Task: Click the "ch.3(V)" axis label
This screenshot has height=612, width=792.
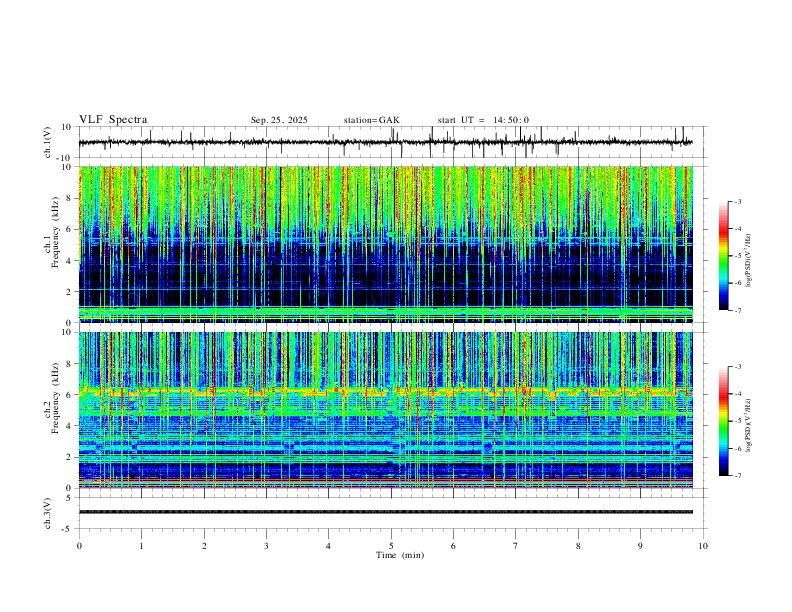Action: tap(48, 513)
